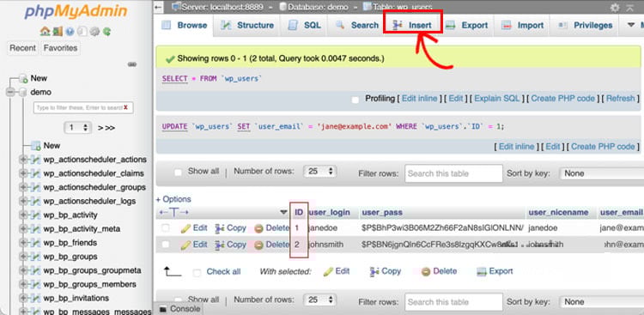Open upper Sort by key dropdown
Image resolution: width=644 pixels, height=315 pixels.
[602, 173]
